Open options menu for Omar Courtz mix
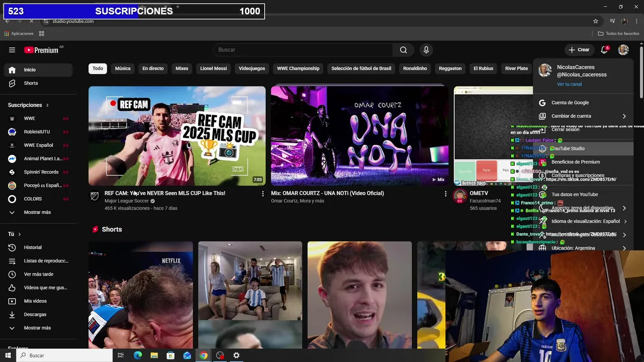 click(445, 194)
